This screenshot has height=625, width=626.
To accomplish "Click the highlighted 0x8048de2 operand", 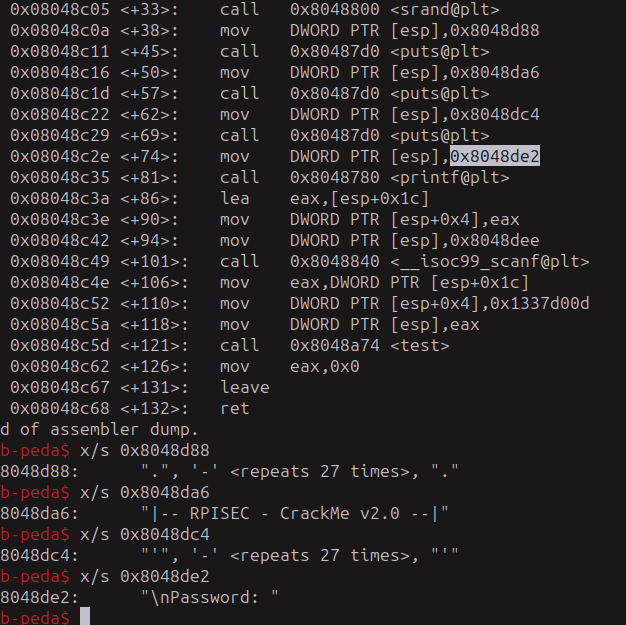I will (x=495, y=156).
